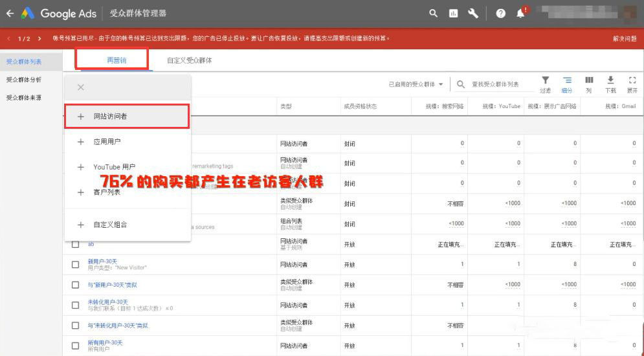Open the notifications bell
Image resolution: width=644 pixels, height=356 pixels.
coord(521,13)
